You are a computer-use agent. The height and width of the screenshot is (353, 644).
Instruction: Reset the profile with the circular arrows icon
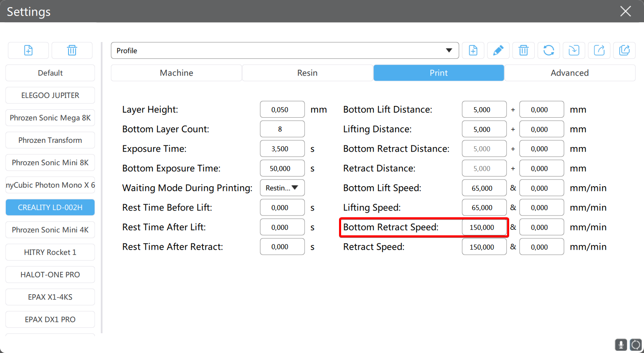(549, 50)
